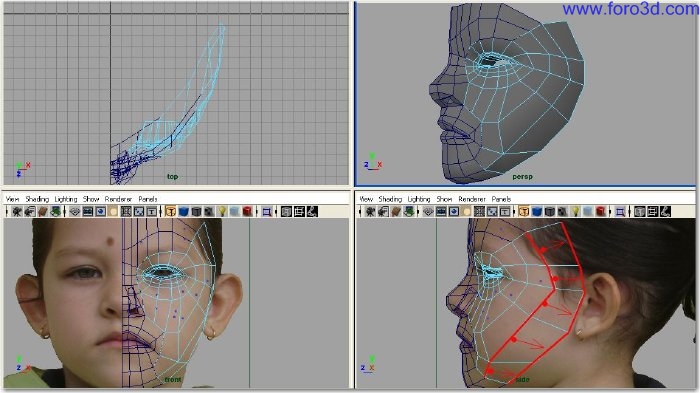Open Camera Attributes icon in front panel toolbar

(30, 212)
